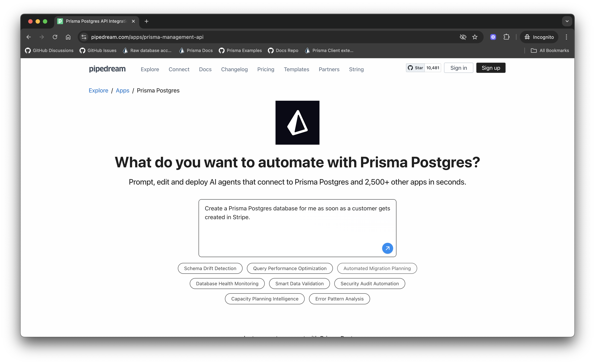Open All Bookmarks folder
Viewport: 595px width, 364px height.
(550, 51)
